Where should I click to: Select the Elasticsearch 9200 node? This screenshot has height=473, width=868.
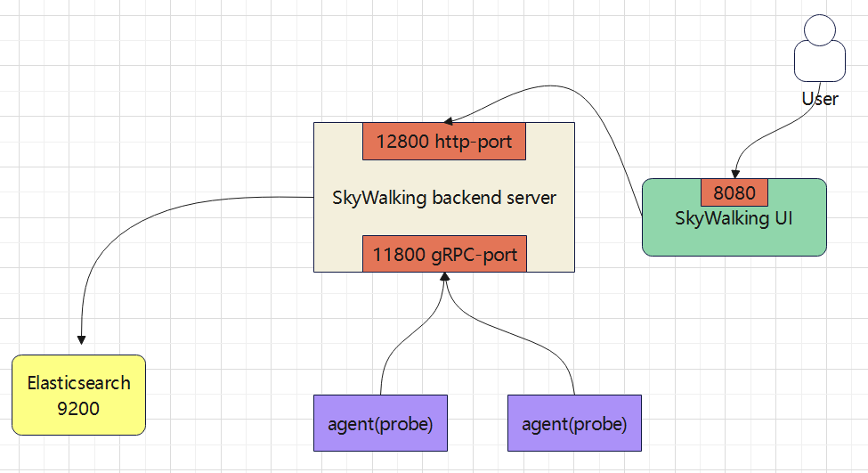tap(78, 395)
